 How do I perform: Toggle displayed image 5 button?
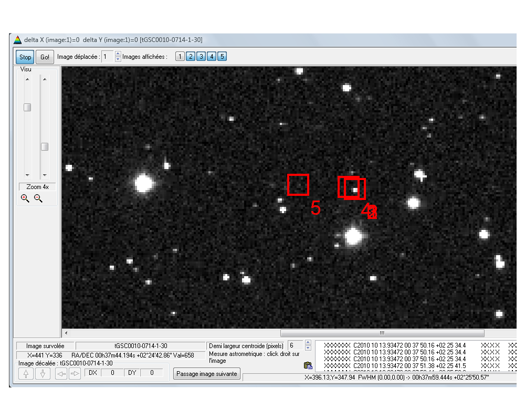click(x=222, y=57)
